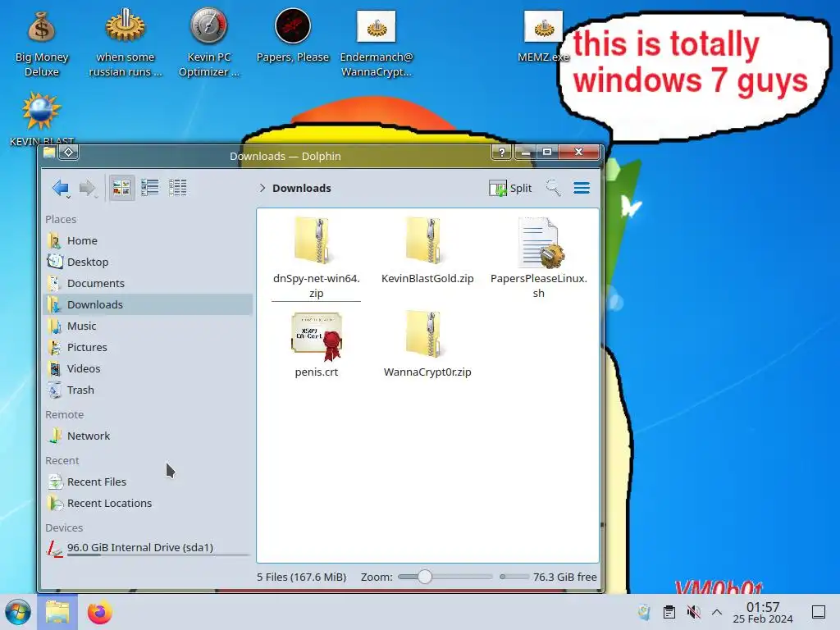
Task: Select WannaCrypt0r.zip archive icon
Action: click(424, 334)
